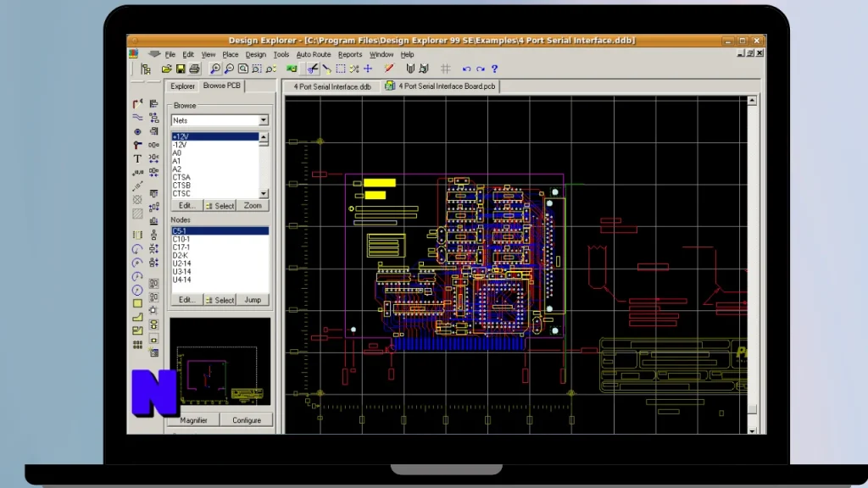This screenshot has width=868, height=488.
Task: Open the Design menu
Action: [x=255, y=54]
